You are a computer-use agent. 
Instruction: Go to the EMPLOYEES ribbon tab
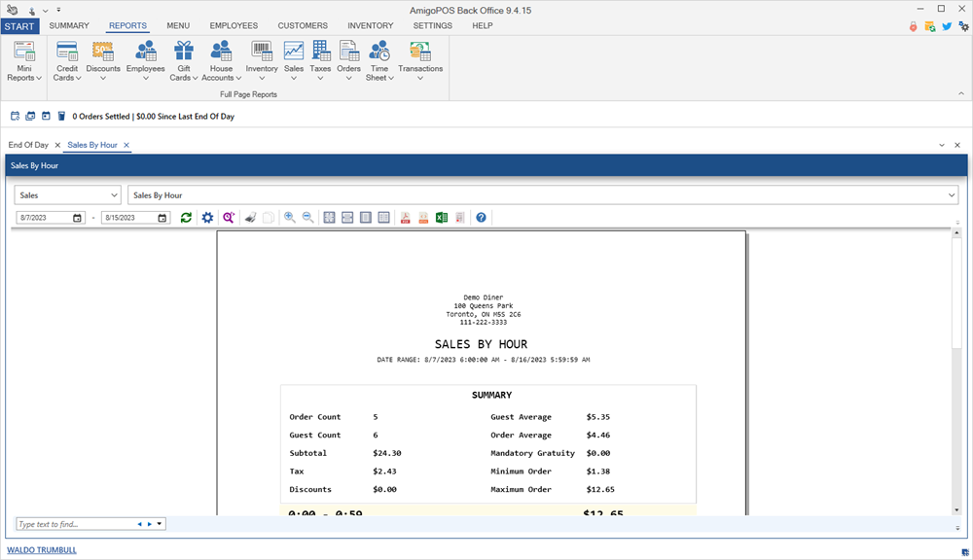(234, 26)
